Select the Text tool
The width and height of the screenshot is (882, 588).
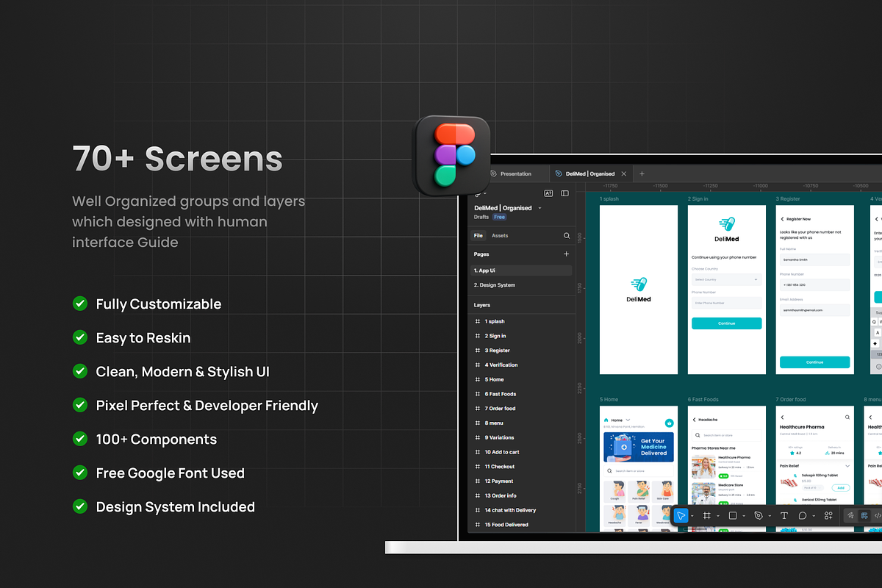pyautogui.click(x=784, y=516)
